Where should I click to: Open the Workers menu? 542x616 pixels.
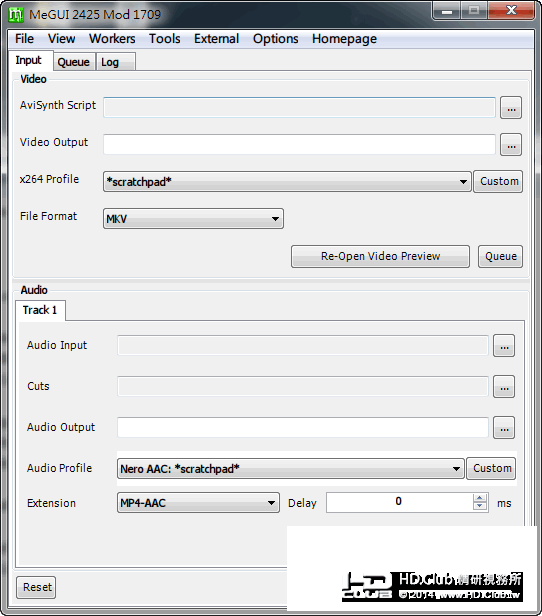112,38
